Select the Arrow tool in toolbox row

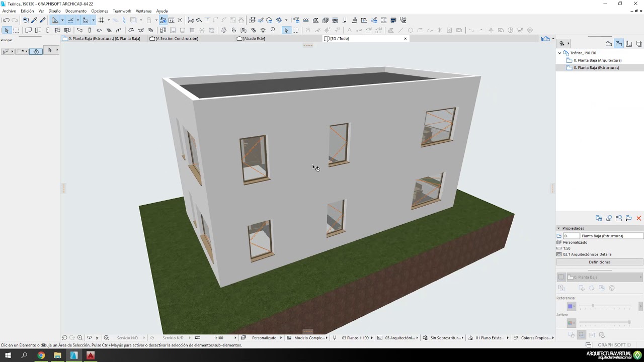(x=7, y=30)
